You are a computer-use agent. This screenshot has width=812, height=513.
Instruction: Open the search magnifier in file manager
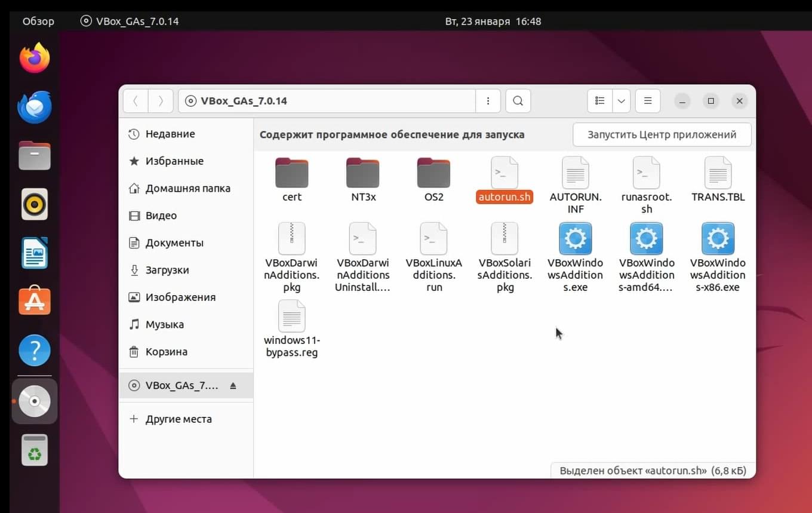tap(518, 101)
